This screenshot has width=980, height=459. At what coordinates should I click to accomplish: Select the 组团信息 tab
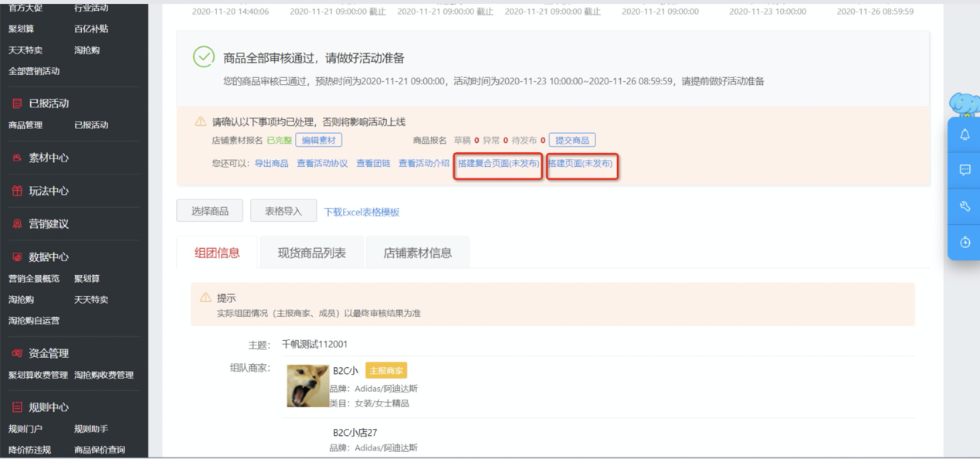[217, 253]
